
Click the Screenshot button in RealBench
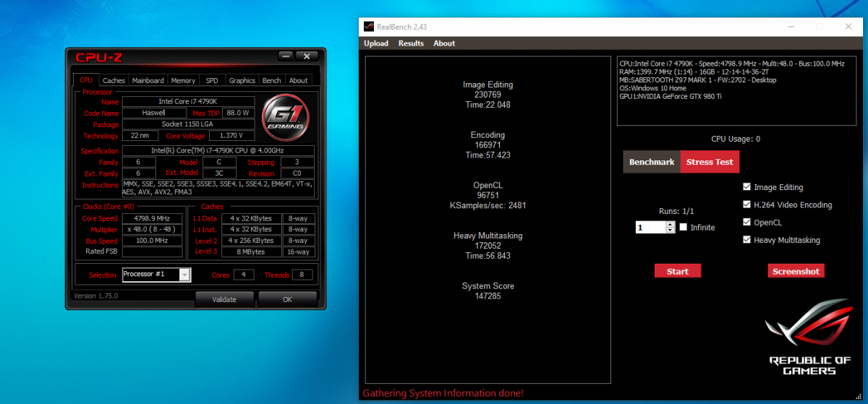[796, 271]
